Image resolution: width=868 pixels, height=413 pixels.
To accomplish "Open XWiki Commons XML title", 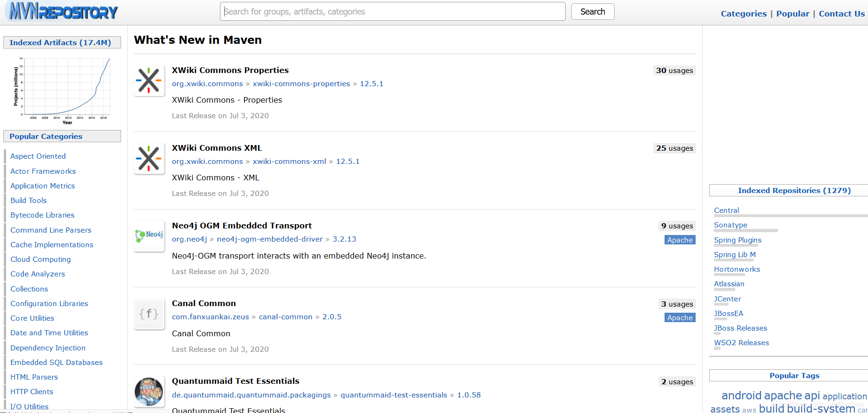I will pos(217,148).
